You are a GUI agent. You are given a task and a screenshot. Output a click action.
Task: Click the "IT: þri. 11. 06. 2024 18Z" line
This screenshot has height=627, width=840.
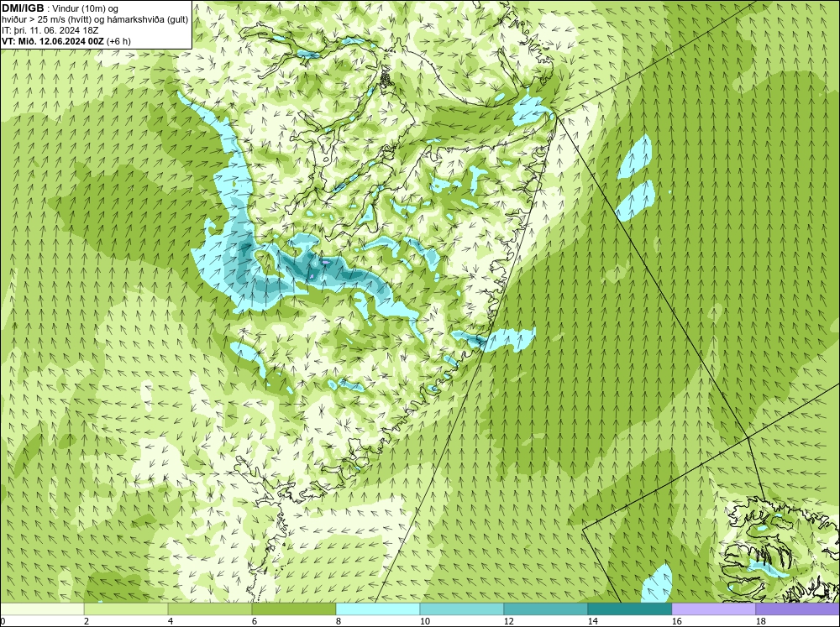point(50,30)
